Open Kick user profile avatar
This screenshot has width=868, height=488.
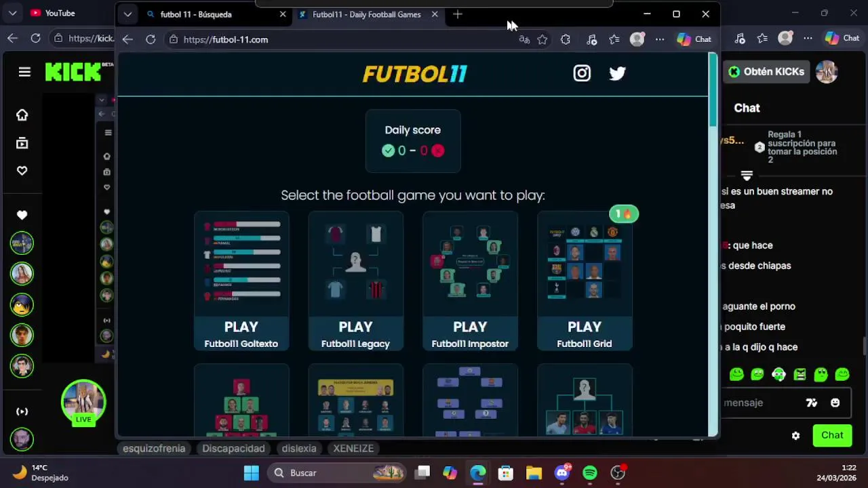point(827,72)
